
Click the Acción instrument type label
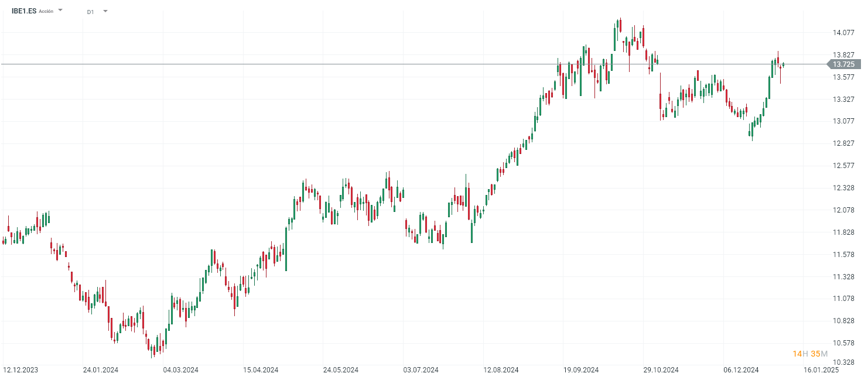[x=46, y=11]
